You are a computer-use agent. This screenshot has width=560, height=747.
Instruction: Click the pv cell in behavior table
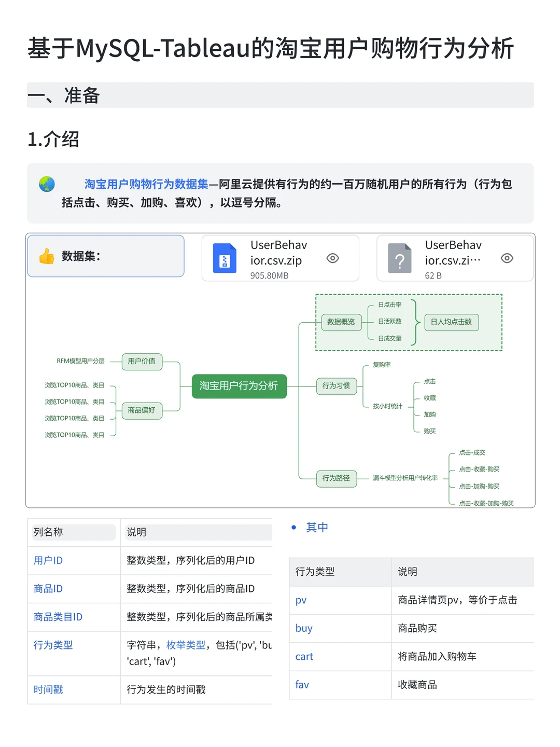click(340, 600)
